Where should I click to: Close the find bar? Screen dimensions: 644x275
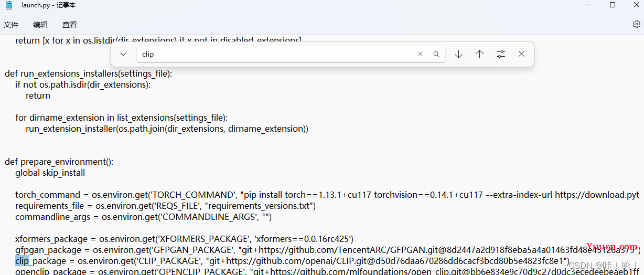coord(521,54)
